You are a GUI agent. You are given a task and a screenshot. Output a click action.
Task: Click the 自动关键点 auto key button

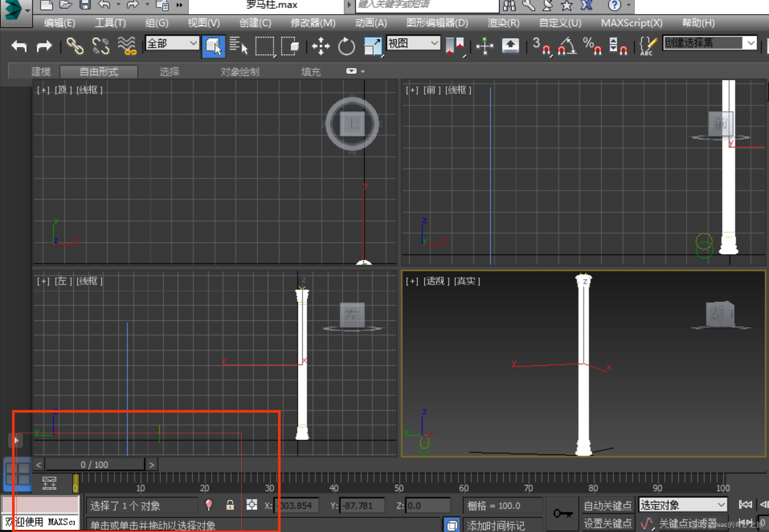tap(607, 505)
